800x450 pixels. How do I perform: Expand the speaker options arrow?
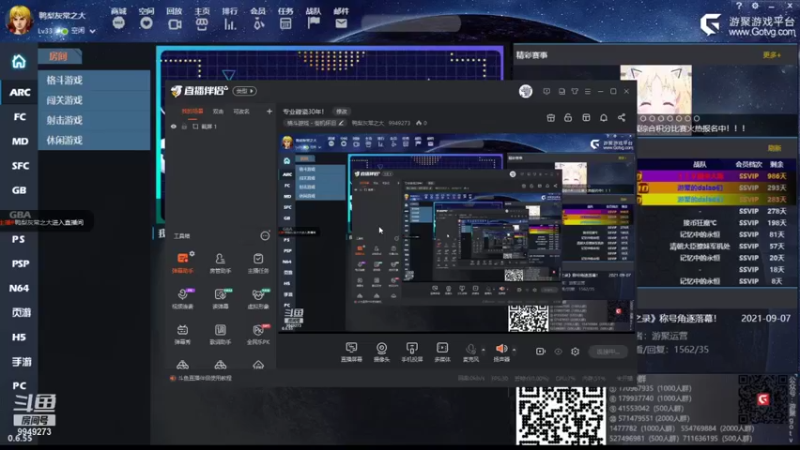[x=514, y=350]
